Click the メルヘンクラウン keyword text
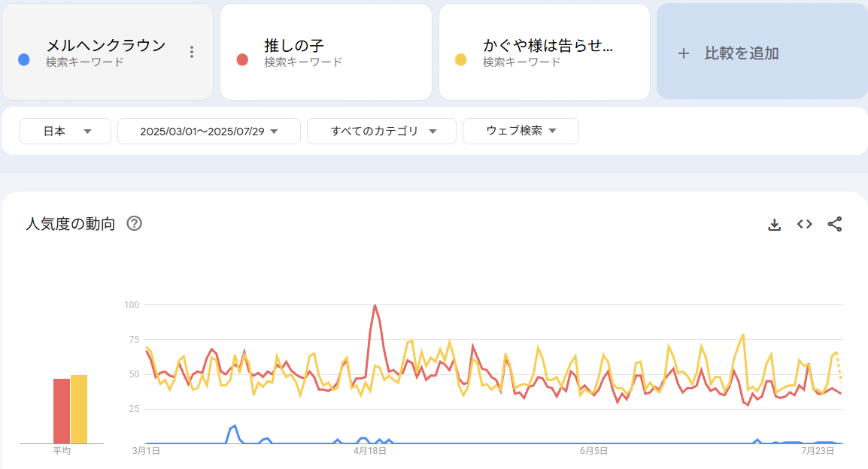 pos(105,46)
